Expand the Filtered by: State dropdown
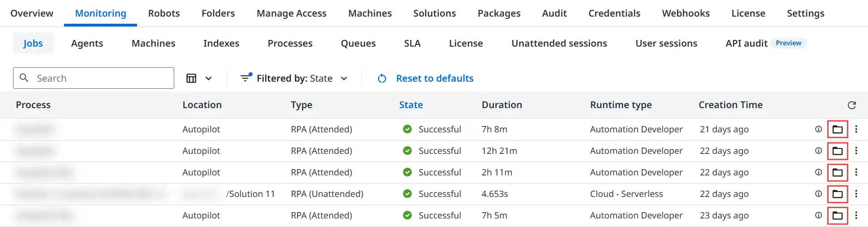This screenshot has height=227, width=868. point(294,79)
